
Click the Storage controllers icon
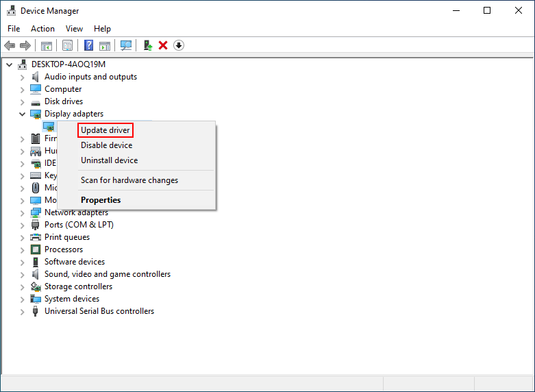(x=36, y=286)
